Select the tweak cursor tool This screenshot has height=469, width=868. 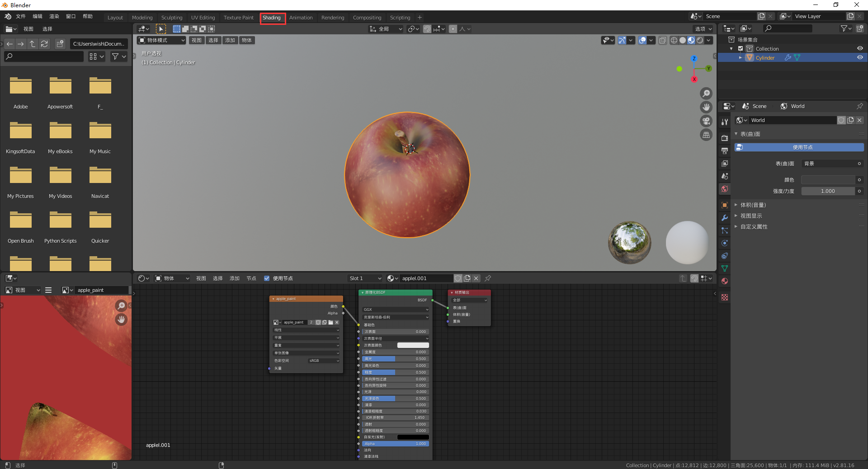161,29
